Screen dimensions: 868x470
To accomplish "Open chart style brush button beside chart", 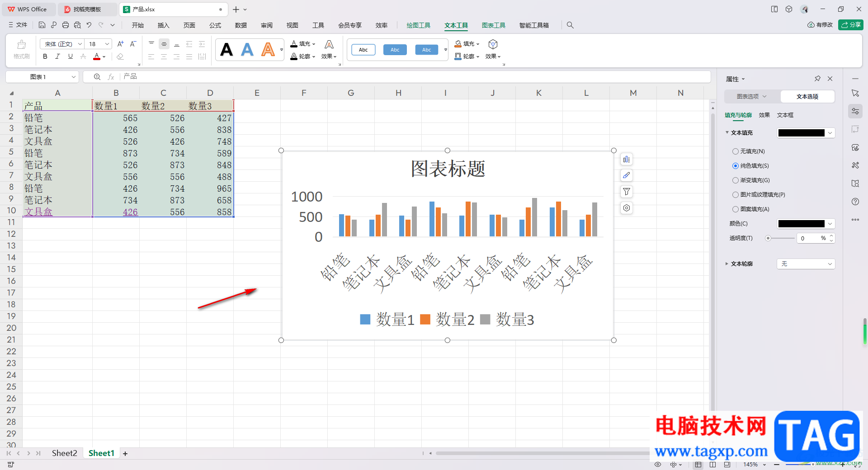I will pos(626,175).
